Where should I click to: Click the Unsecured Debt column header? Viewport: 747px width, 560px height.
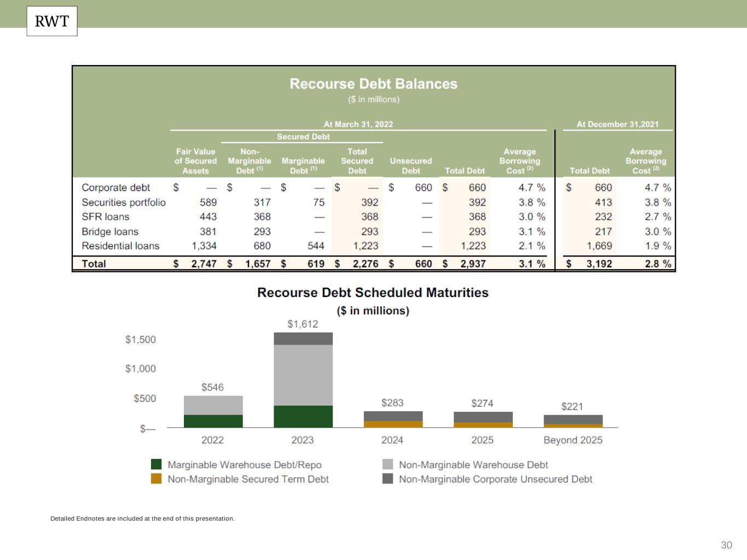click(410, 166)
